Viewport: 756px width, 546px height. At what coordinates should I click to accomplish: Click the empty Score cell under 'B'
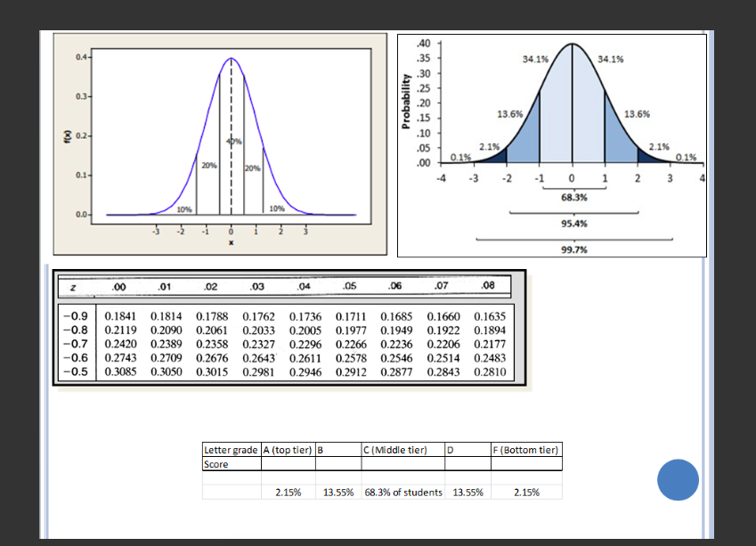pos(338,464)
